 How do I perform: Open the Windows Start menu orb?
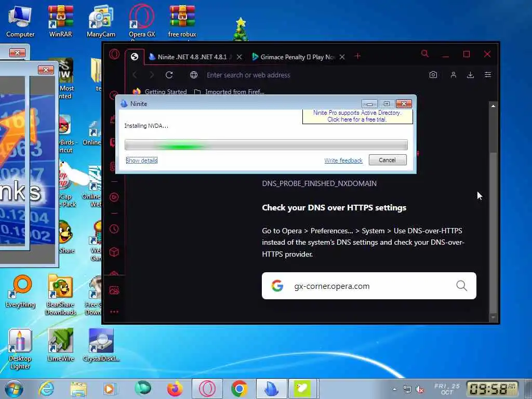tap(14, 389)
